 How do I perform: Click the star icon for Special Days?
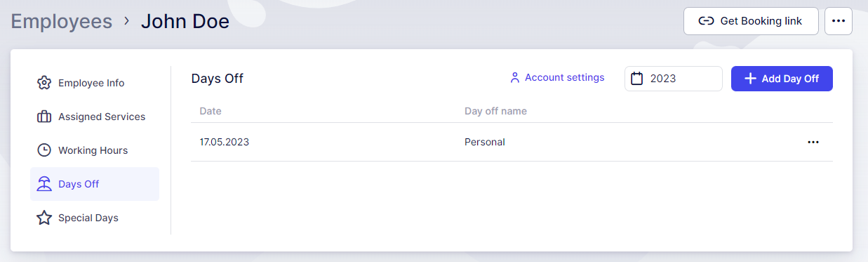coord(44,218)
